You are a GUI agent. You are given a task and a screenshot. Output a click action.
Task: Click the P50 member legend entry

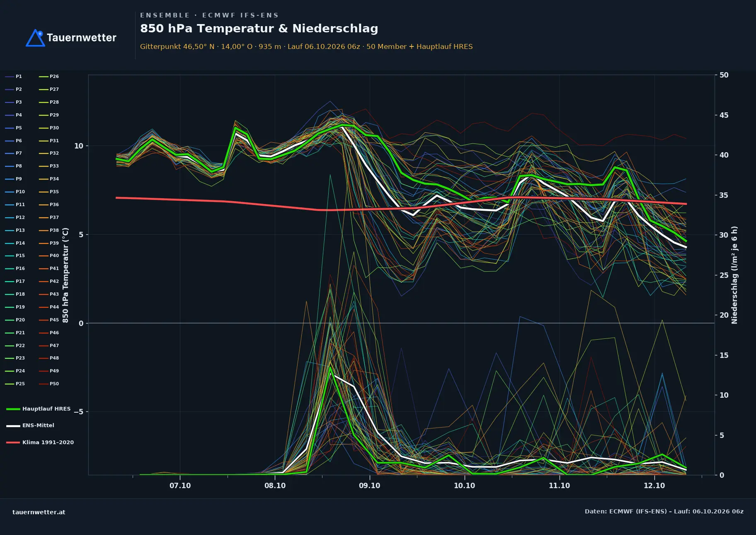49,384
